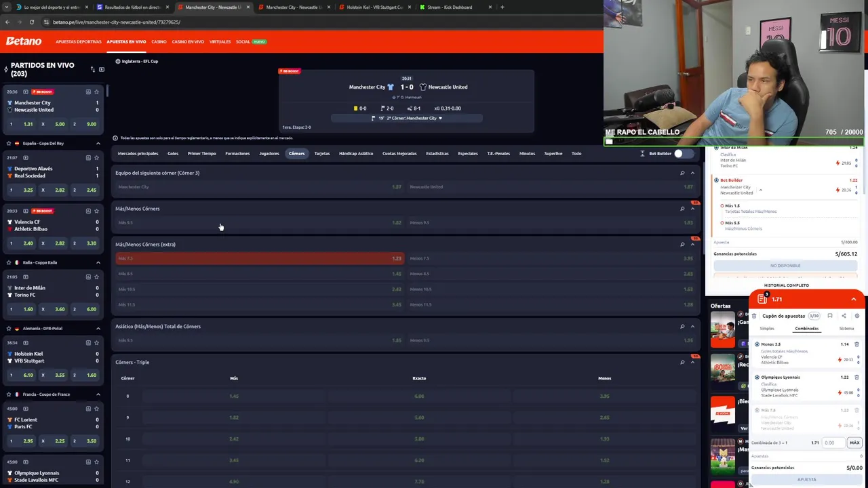Star the Francia - Coupe de France league
This screenshot has height=488, width=868.
point(8,394)
